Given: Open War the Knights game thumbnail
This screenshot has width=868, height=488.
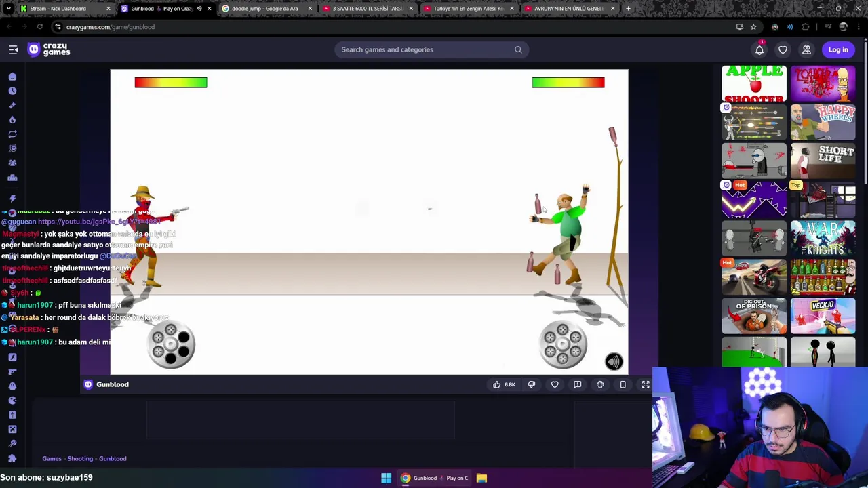Looking at the screenshot, I should 823,239.
